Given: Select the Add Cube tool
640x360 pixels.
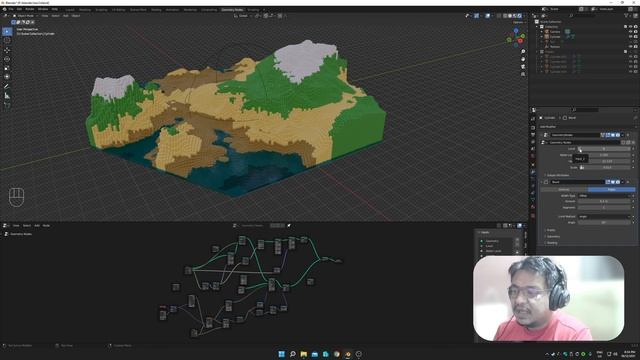Looking at the screenshot, I should pyautogui.click(x=7, y=105).
